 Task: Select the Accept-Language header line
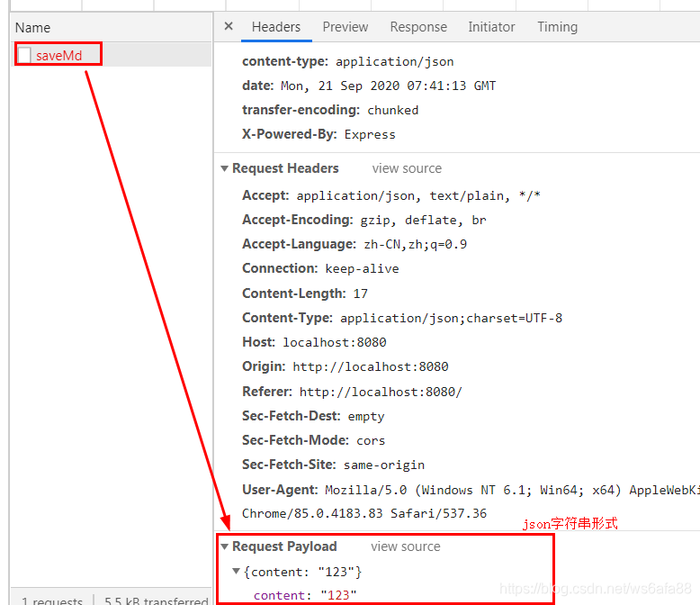coord(354,244)
